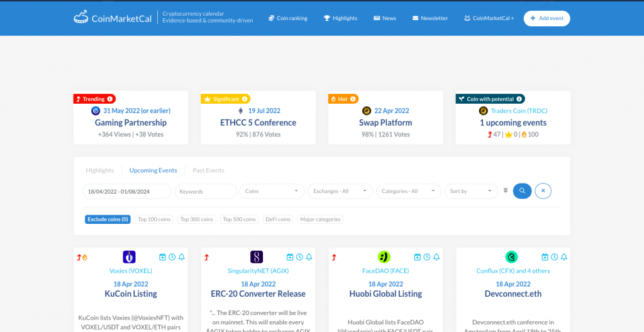Click the clock icon on FaceDAO card

click(427, 257)
